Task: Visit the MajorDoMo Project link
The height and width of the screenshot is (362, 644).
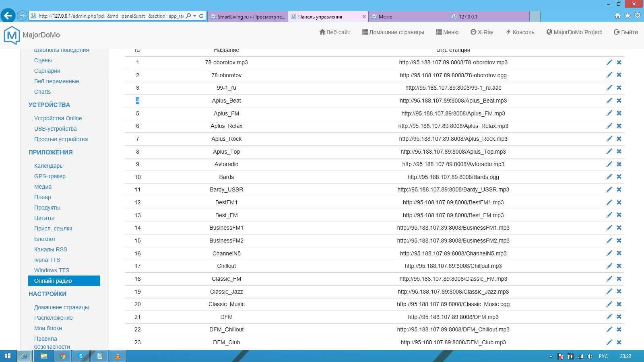Action: point(574,32)
